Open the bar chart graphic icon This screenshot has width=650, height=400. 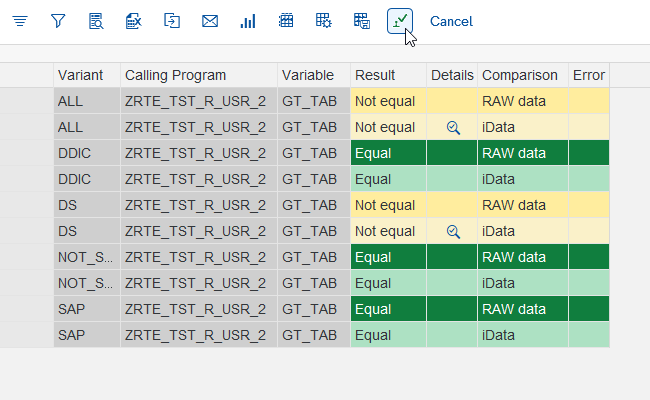point(248,21)
